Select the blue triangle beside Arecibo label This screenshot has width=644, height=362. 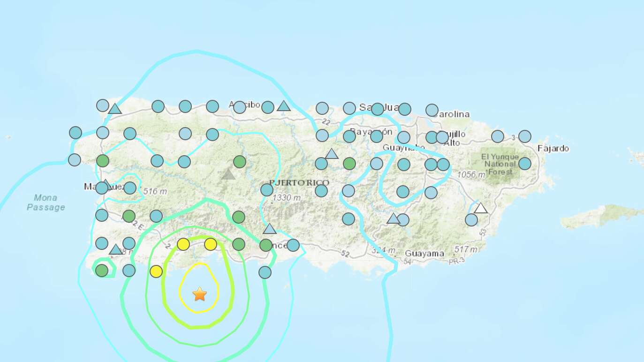(x=283, y=106)
